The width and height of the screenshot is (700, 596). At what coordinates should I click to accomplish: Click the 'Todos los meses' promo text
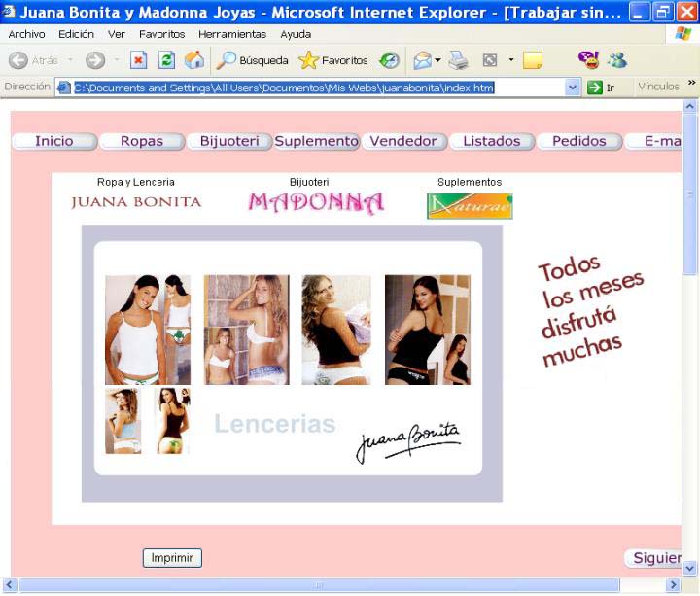pyautogui.click(x=591, y=310)
